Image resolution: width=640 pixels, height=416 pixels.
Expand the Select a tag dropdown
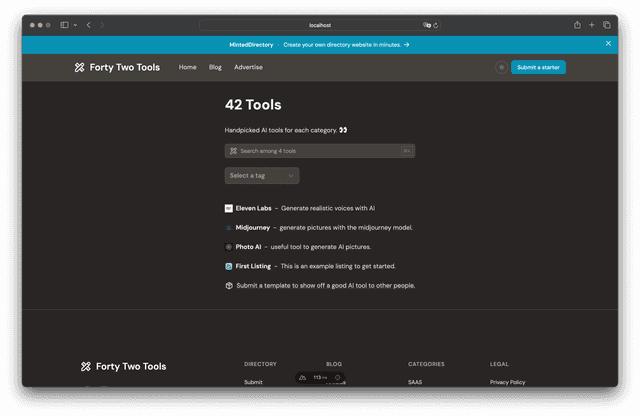(x=262, y=176)
